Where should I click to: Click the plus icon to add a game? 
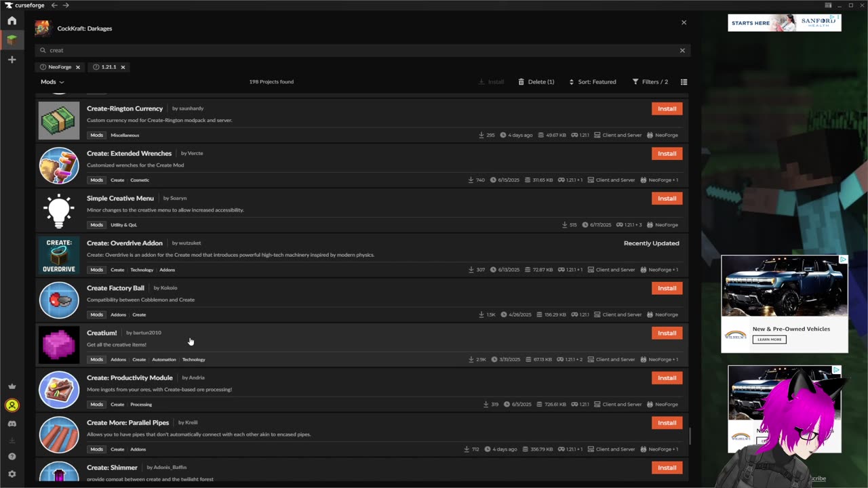(x=12, y=60)
